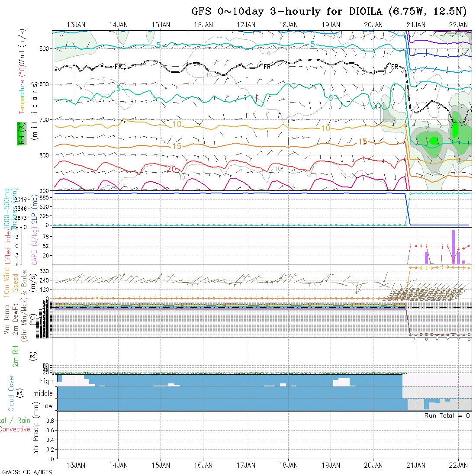Click the Run Total = 0 text

447,415
